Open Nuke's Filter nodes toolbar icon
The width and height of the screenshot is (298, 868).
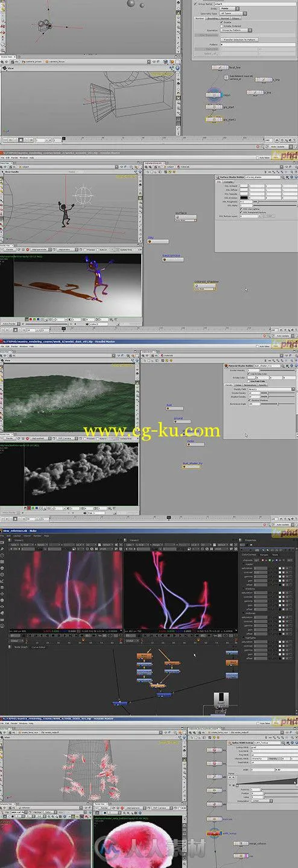(x=2, y=574)
